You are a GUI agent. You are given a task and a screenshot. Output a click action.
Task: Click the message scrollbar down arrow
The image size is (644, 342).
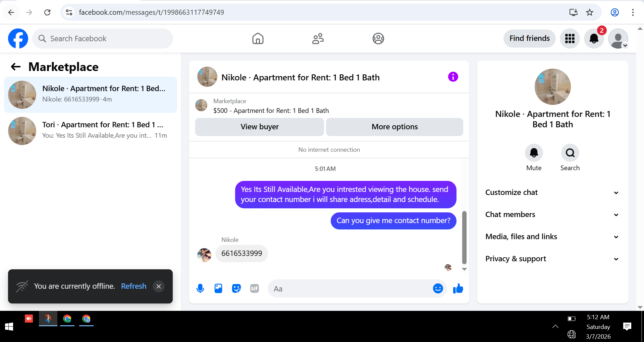coord(464,269)
